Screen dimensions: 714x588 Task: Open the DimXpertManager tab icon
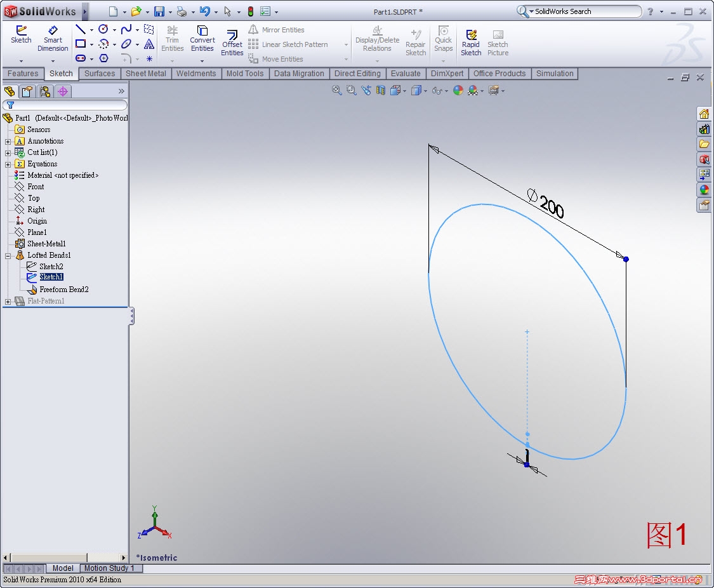coord(63,91)
